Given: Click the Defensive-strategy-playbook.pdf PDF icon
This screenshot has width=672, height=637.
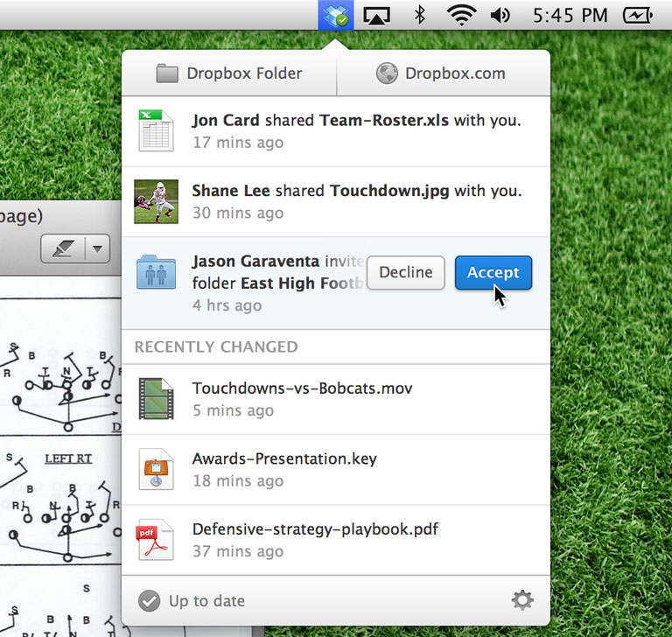Looking at the screenshot, I should (x=155, y=540).
